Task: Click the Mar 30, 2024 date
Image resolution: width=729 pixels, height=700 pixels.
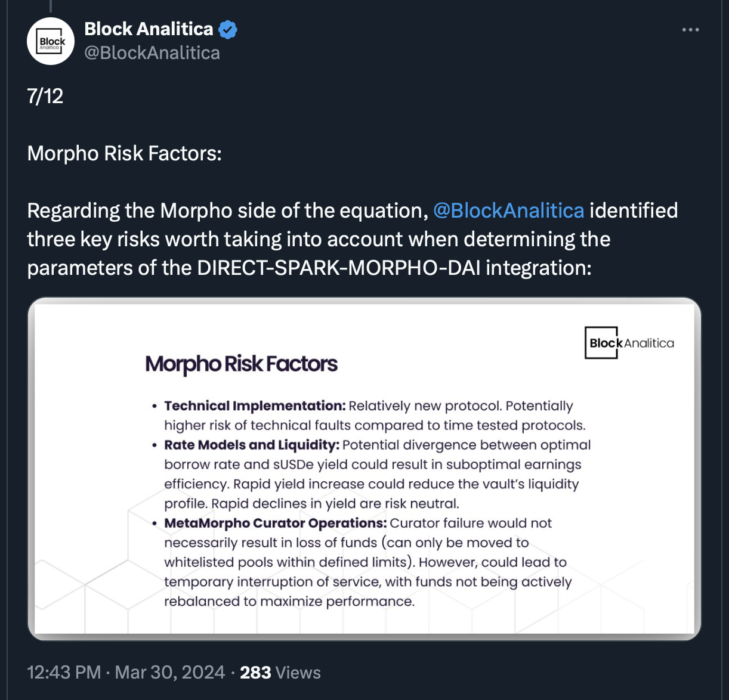Action: 170,673
